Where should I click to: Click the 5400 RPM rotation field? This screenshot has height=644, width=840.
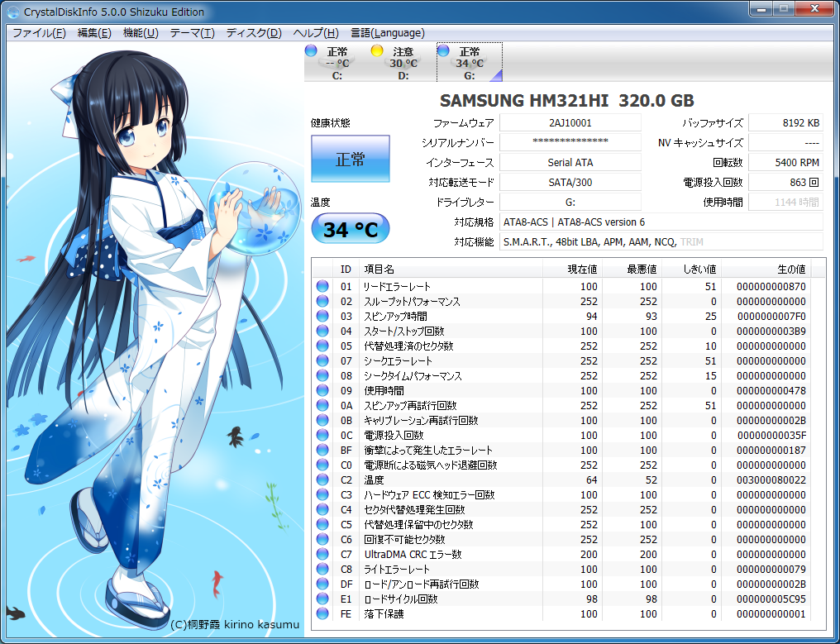785,162
